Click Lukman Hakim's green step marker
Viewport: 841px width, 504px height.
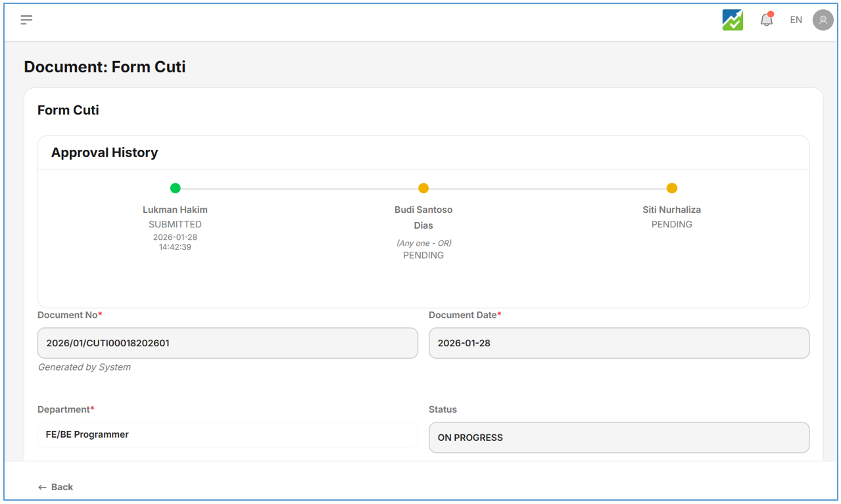coord(175,189)
